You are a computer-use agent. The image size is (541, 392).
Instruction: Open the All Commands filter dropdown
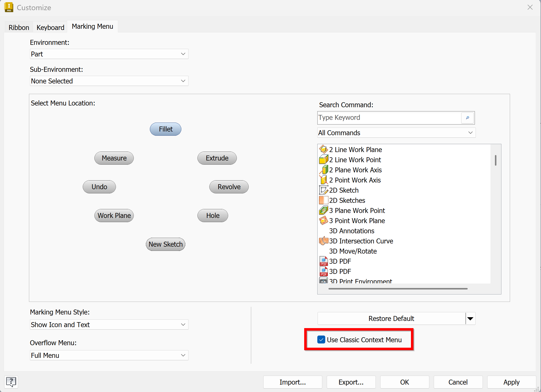[x=396, y=133]
